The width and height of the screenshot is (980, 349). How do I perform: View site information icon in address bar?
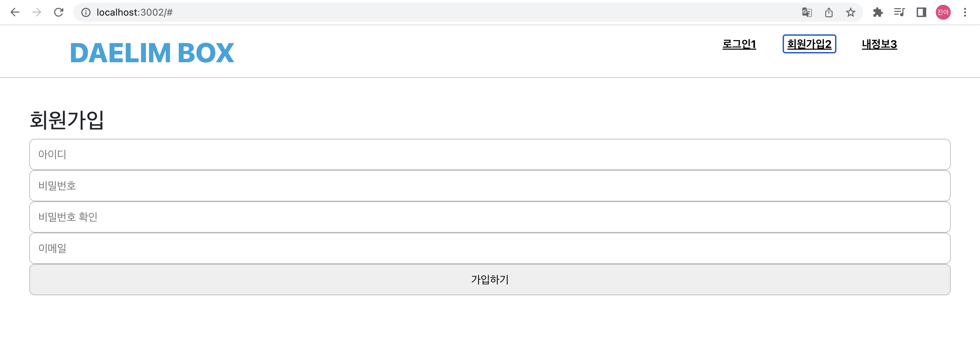86,13
